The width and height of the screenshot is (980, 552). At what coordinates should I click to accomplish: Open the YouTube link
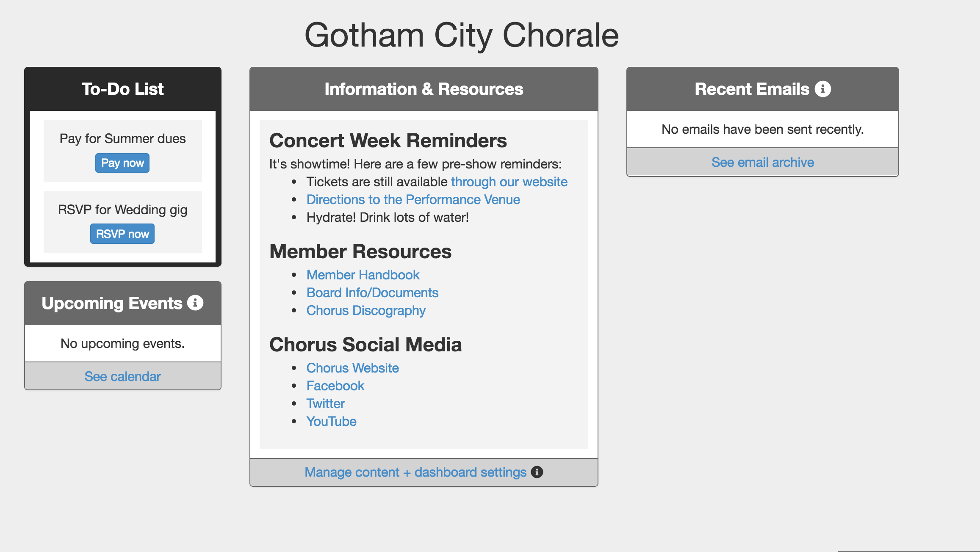[331, 421]
